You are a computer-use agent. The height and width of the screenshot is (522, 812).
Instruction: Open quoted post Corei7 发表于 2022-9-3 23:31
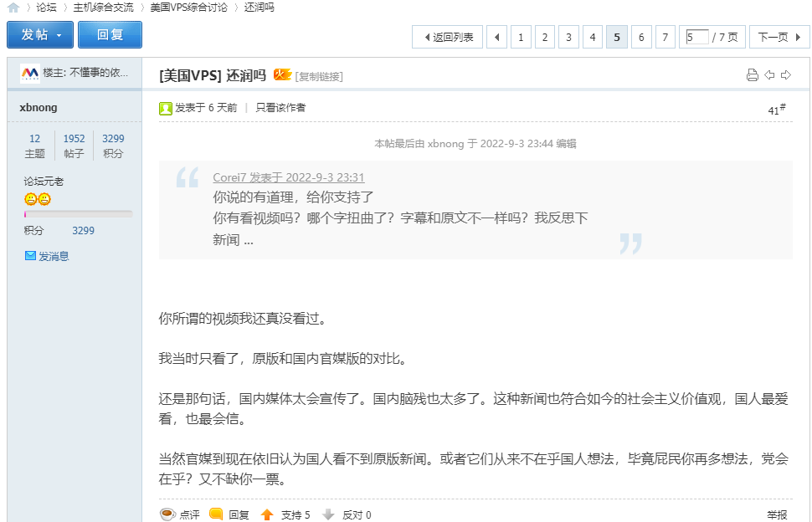point(289,177)
